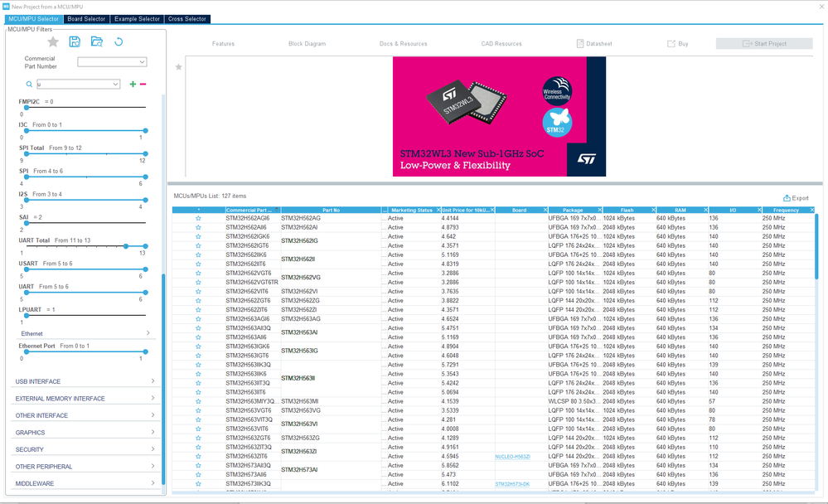Favorite star for STM32H562VGT6 row
Screen dimensions: 828x504
tap(198, 273)
